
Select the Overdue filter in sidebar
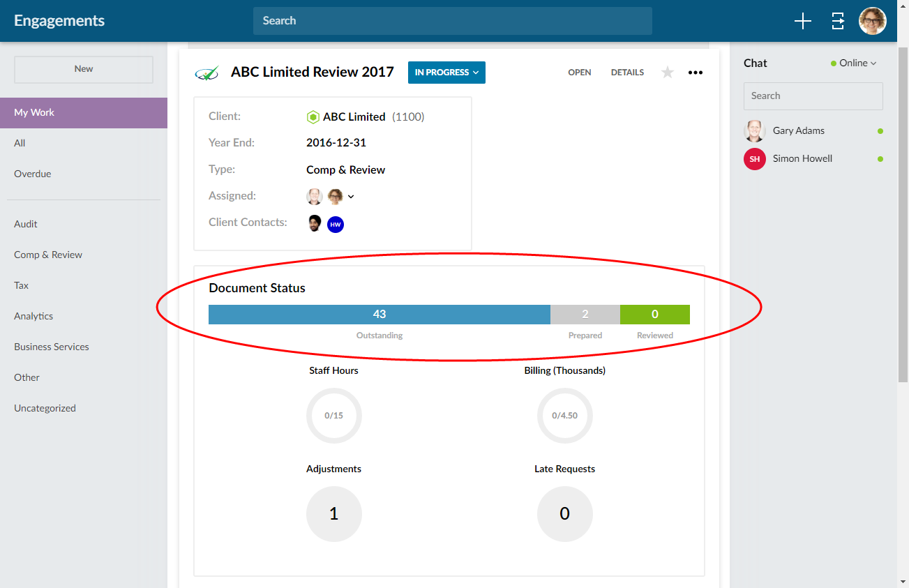tap(33, 174)
